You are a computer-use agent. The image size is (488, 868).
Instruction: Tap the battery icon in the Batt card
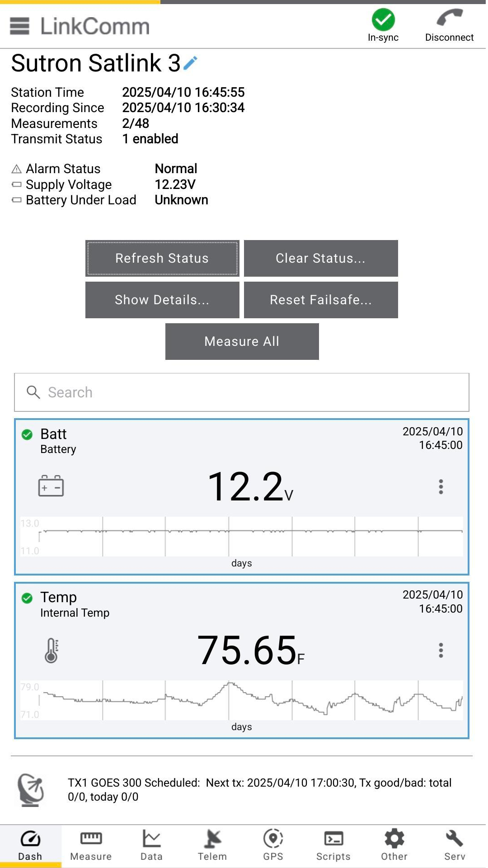[51, 486]
